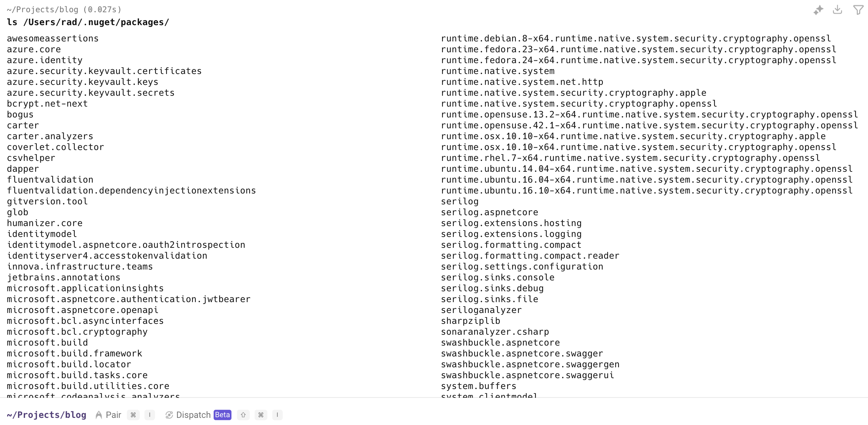868x425 pixels.
Task: Click the ls command text in the block
Action: point(88,22)
